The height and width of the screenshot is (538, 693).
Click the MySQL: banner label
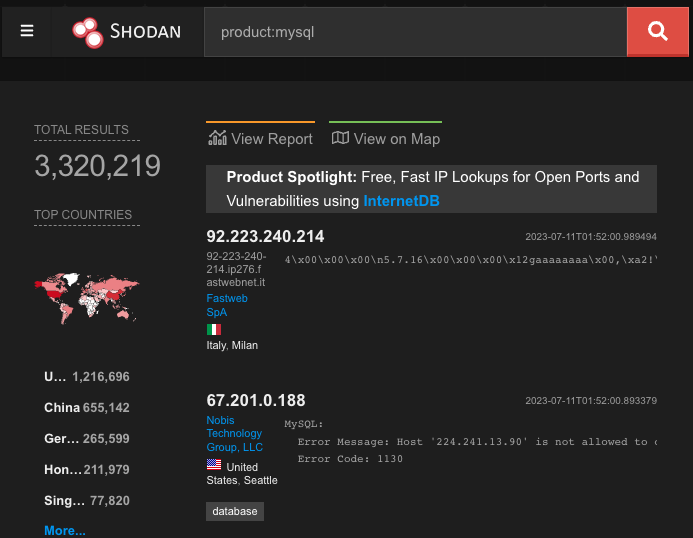pos(304,424)
